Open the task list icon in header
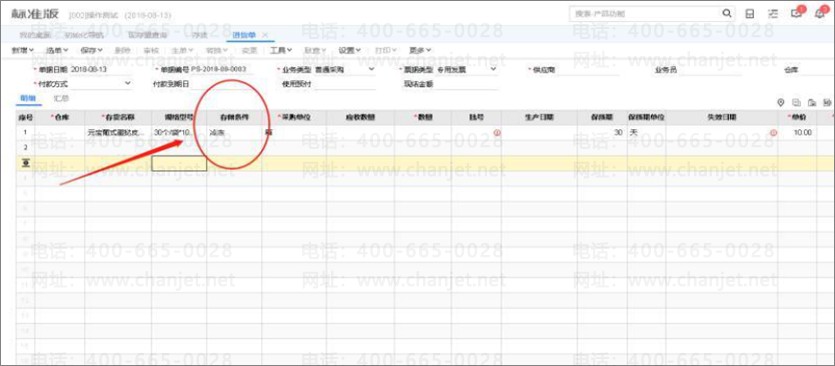The image size is (835, 366). coord(773,14)
